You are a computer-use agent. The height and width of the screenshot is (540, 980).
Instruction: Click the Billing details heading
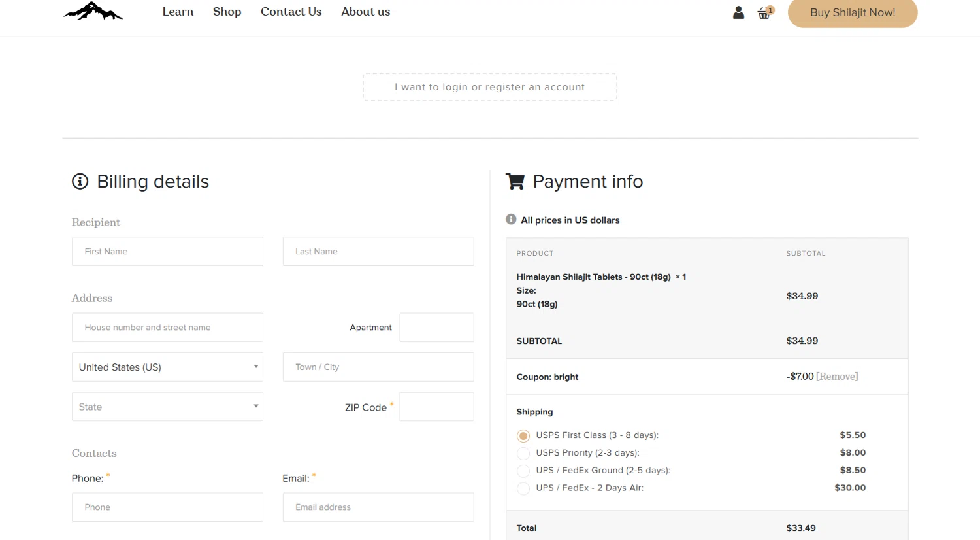click(153, 182)
